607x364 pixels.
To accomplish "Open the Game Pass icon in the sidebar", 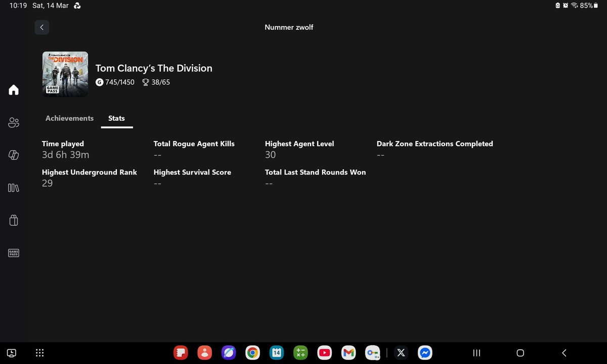I will point(14,253).
